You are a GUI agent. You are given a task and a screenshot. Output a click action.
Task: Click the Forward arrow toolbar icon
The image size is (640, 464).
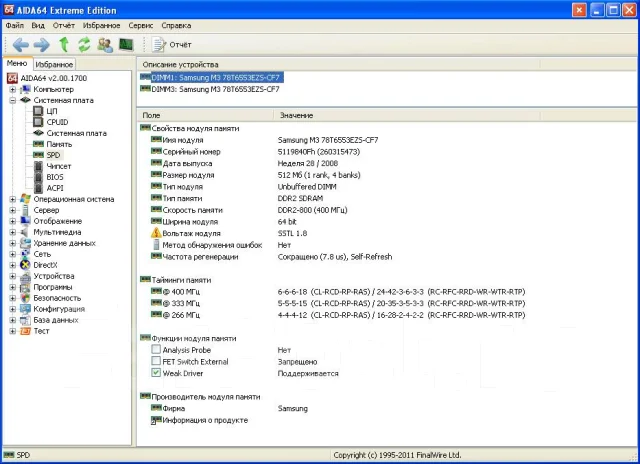click(42, 44)
